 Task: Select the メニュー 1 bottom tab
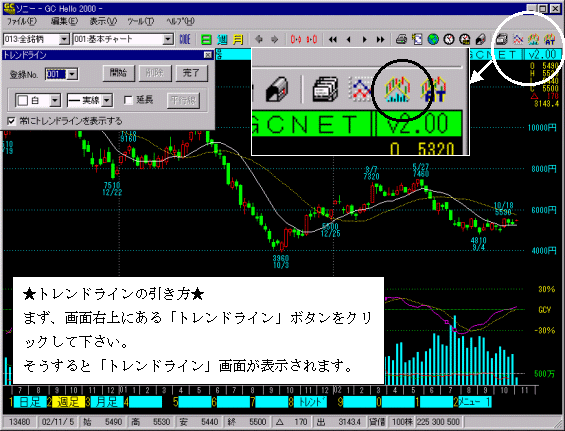(x=475, y=402)
